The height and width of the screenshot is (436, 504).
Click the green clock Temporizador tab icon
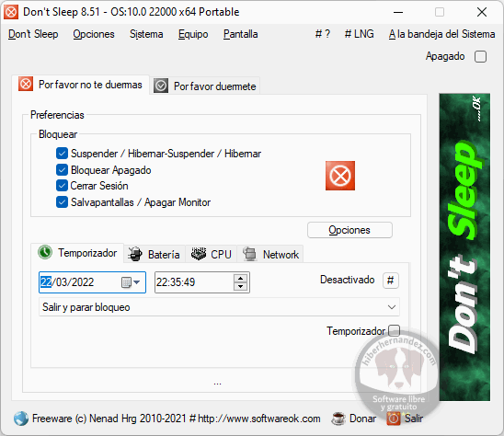point(45,252)
